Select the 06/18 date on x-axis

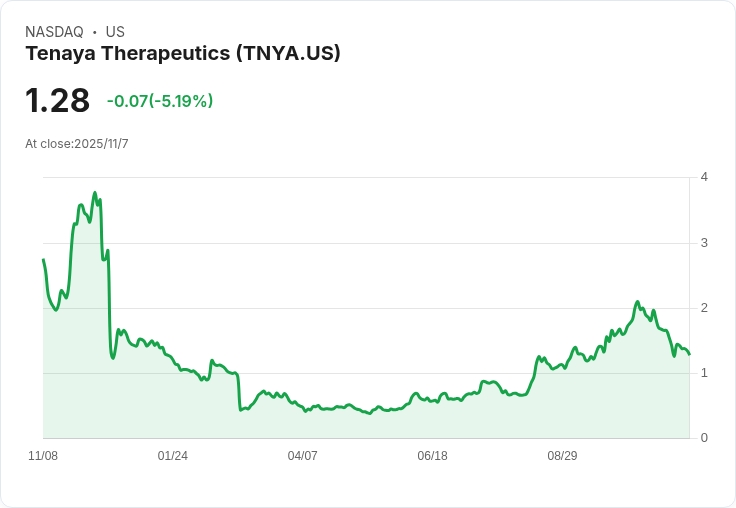tap(432, 456)
